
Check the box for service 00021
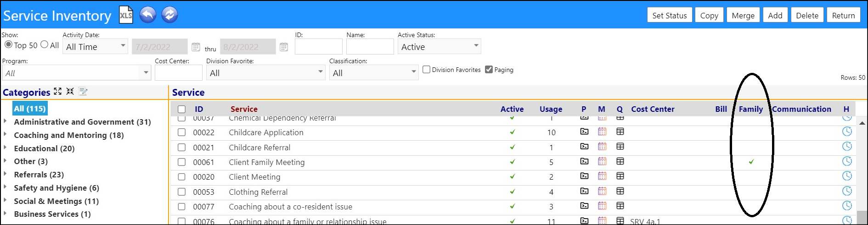tap(182, 147)
